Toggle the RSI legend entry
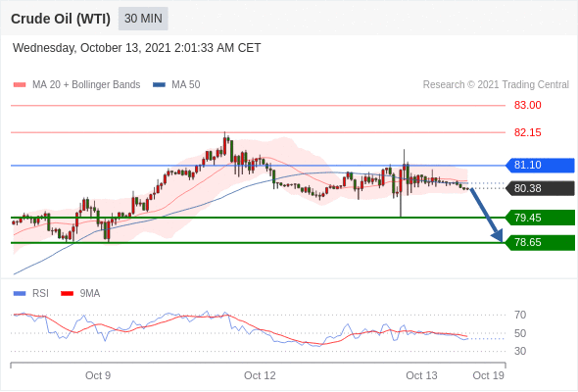The image size is (578, 392). pos(31,294)
